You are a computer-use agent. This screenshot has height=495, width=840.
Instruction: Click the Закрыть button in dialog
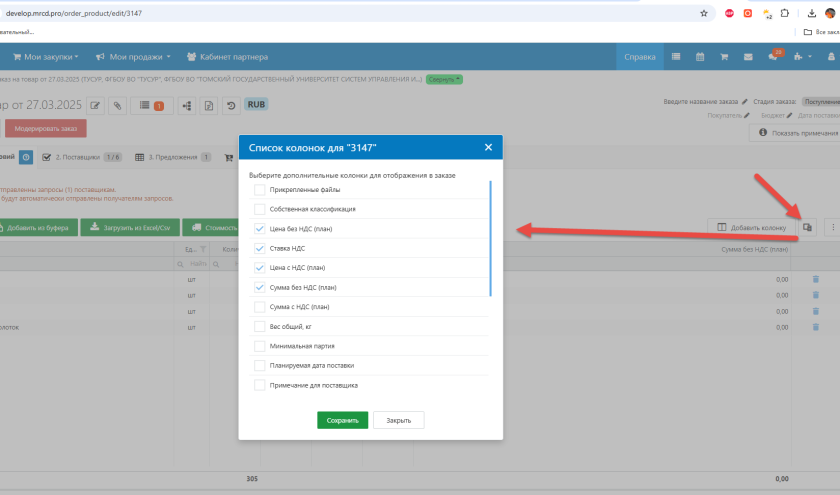(x=399, y=421)
